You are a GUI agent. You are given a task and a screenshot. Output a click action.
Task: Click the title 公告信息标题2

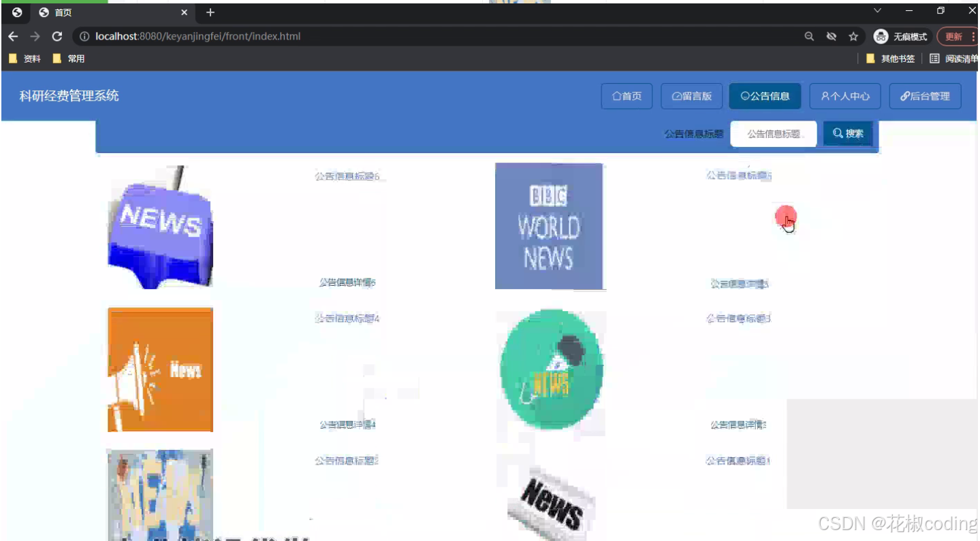pos(347,461)
